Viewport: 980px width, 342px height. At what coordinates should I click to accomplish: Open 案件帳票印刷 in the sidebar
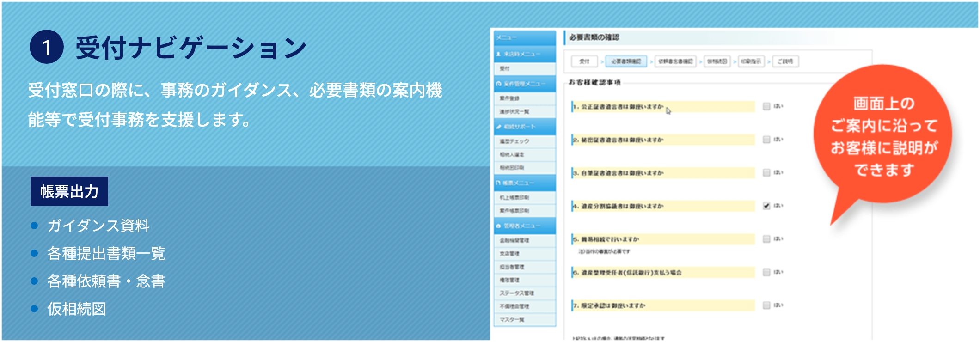pyautogui.click(x=525, y=211)
